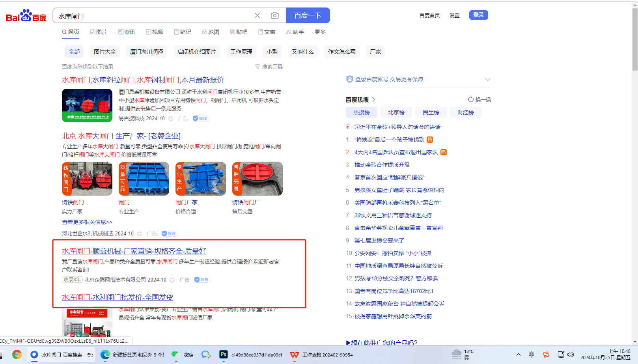Switch to the 视频 tab

[x=155, y=32]
